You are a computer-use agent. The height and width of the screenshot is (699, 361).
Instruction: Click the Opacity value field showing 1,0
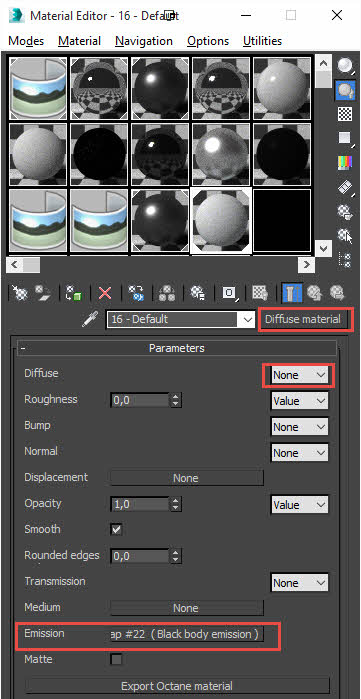pos(140,505)
